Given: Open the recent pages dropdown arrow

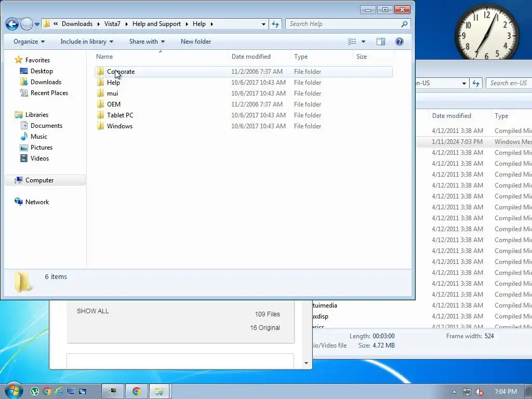Looking at the screenshot, I should [x=37, y=24].
